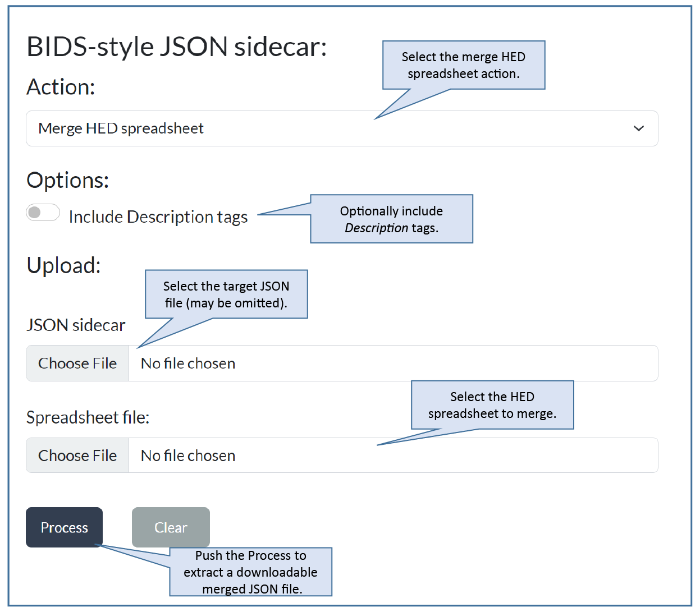This screenshot has height=612, width=700.
Task: Click the dark Process button
Action: tap(64, 527)
